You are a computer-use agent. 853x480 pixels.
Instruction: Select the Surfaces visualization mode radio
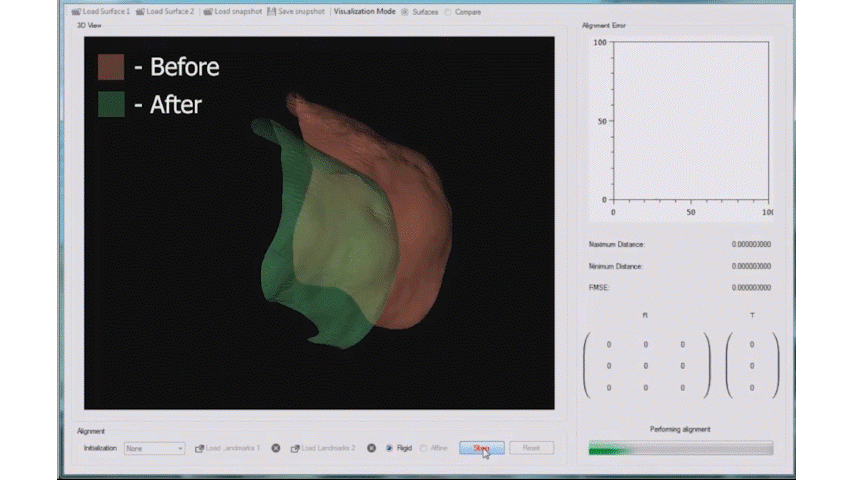[405, 12]
